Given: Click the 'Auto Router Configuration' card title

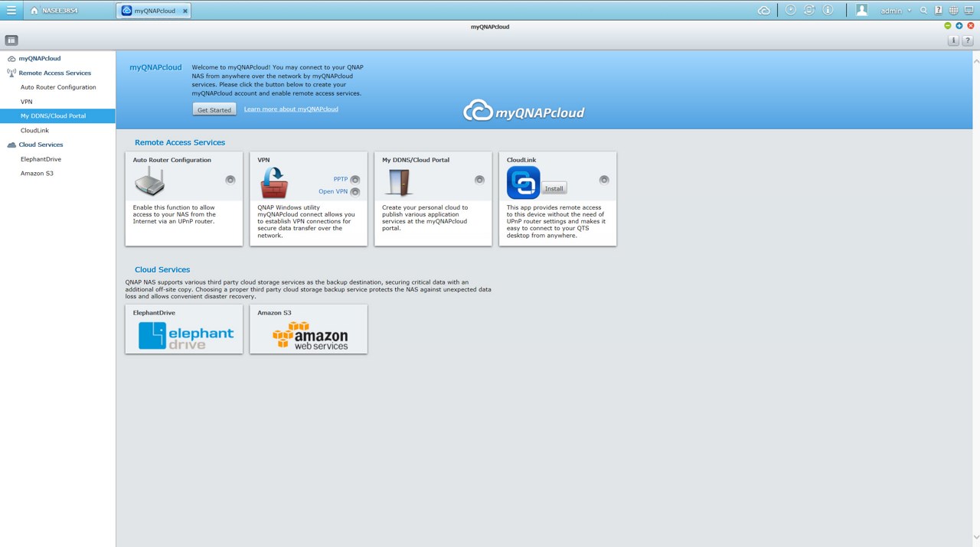Looking at the screenshot, I should (172, 160).
